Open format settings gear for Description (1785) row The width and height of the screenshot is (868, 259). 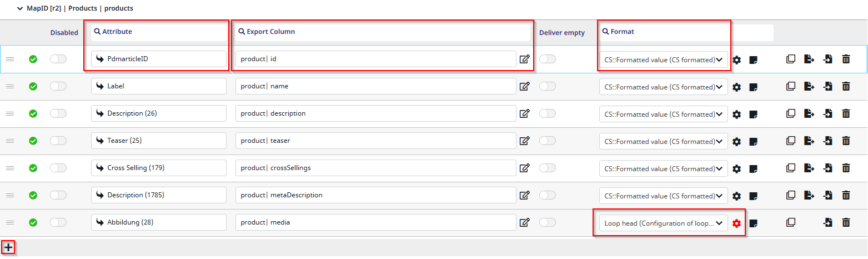click(736, 196)
